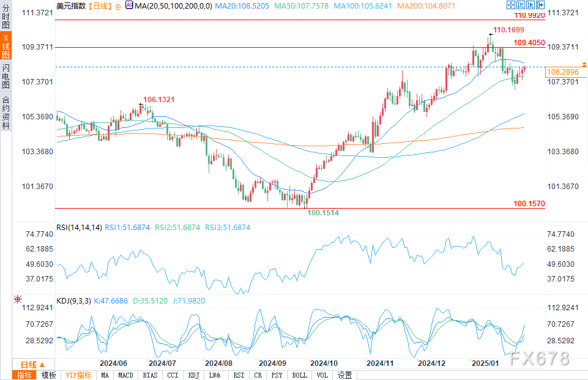Viewport: 588px width, 380px height.
Task: Click the 108.2896 current price label
Action: (x=565, y=72)
